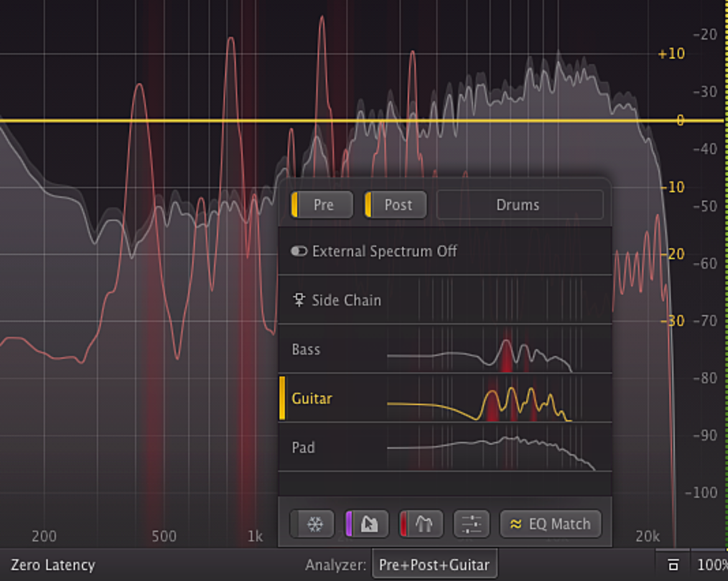
Task: Click the -100 analyzer scale label
Action: (x=701, y=492)
